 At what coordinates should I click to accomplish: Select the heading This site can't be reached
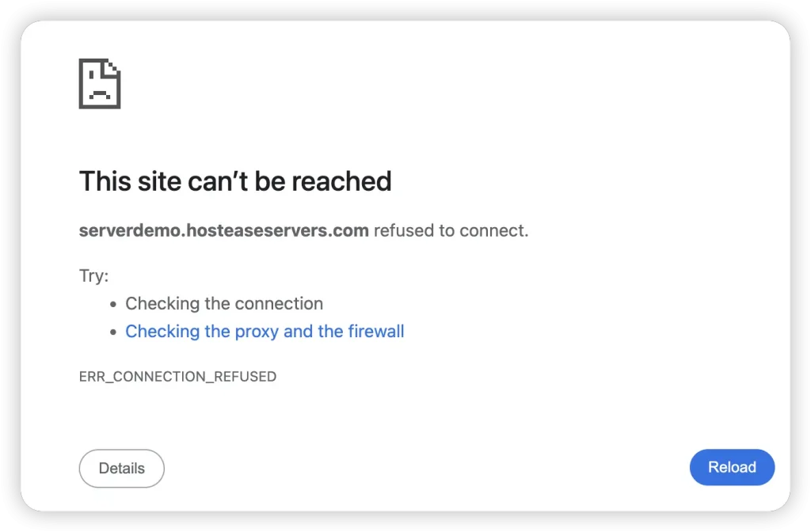[x=234, y=181]
